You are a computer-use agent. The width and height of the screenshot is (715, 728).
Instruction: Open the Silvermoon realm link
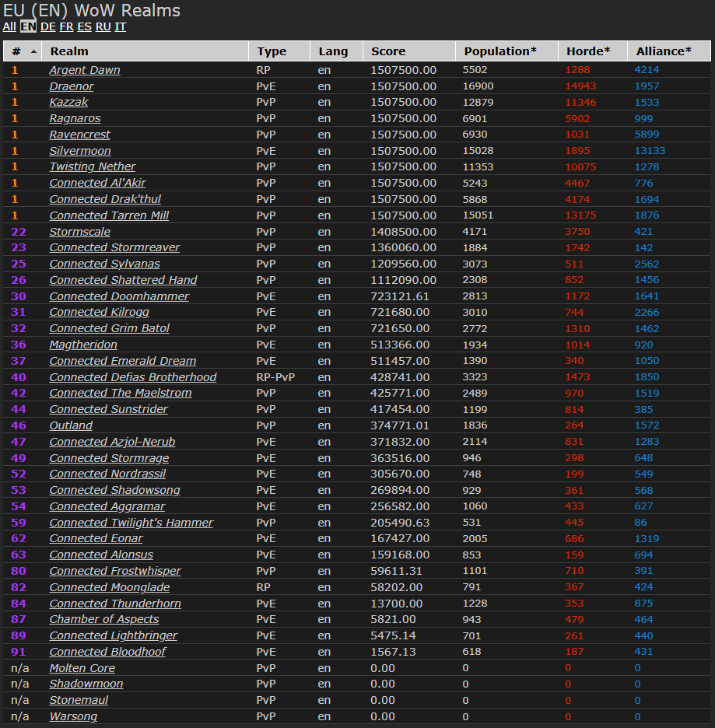click(80, 151)
